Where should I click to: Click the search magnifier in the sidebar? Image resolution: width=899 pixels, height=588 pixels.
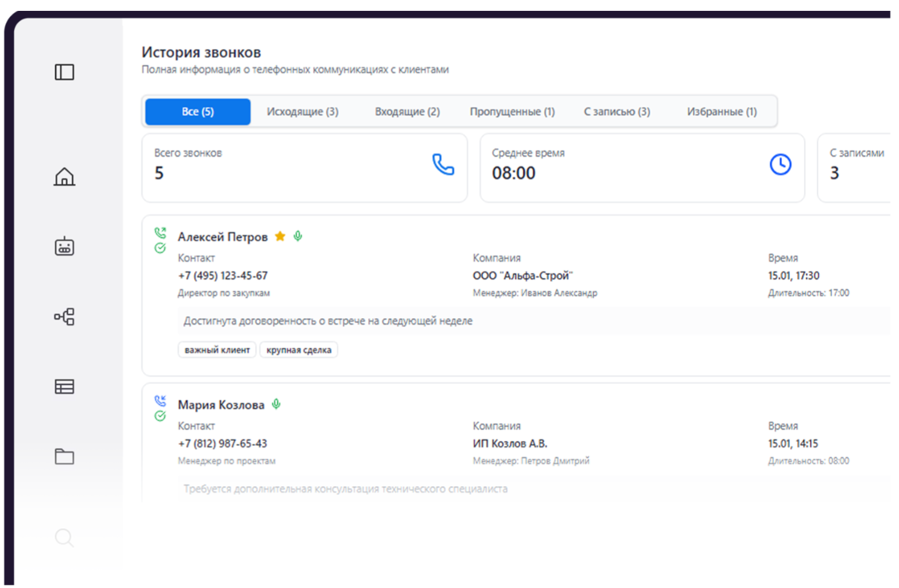[64, 537]
